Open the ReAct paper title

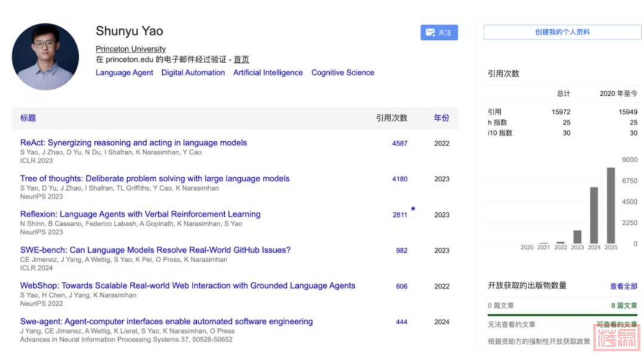click(133, 143)
